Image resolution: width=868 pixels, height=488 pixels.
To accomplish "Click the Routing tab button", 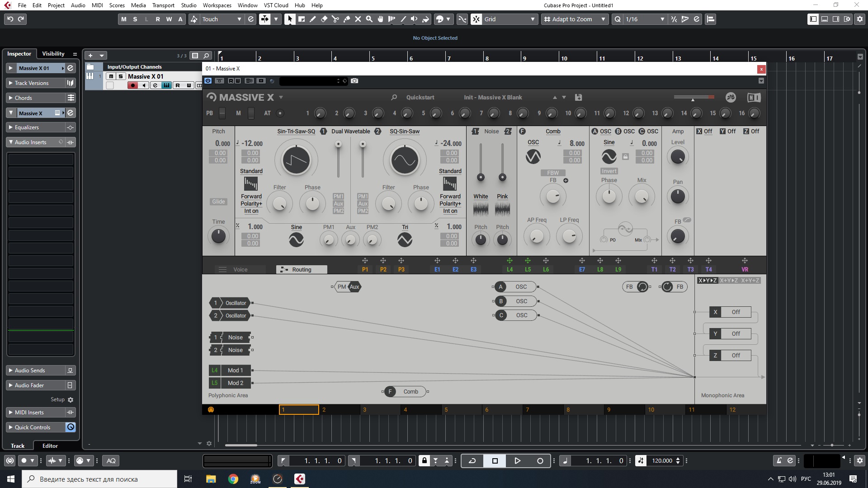I will 302,269.
